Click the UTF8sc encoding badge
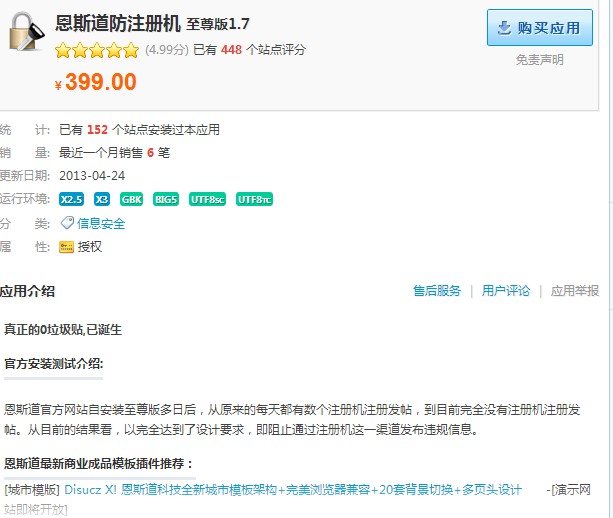The height and width of the screenshot is (518, 613). click(x=208, y=199)
